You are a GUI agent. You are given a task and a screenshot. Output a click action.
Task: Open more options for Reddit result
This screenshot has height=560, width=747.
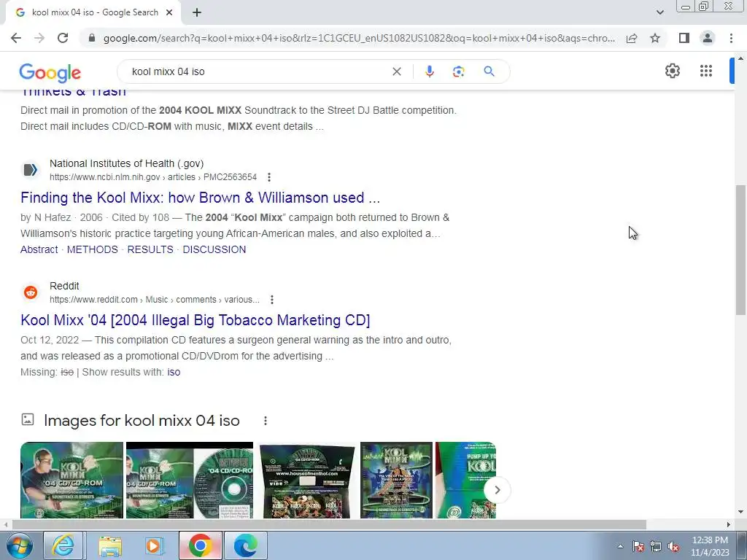pos(272,300)
